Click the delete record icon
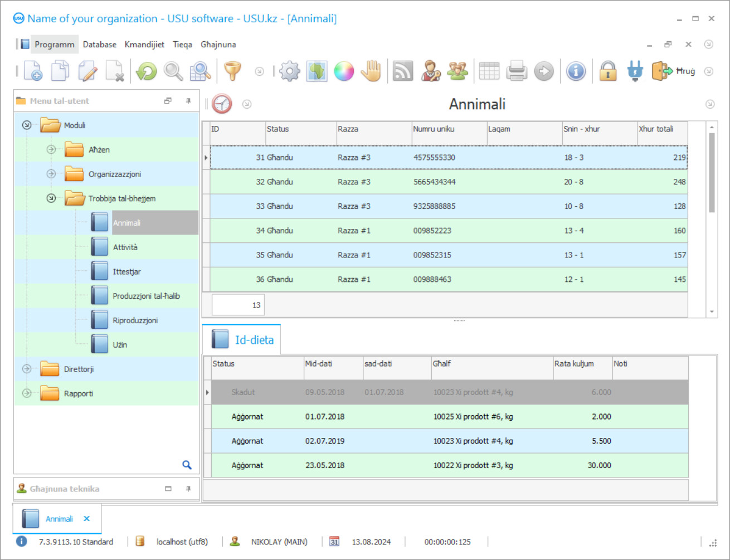The width and height of the screenshot is (730, 560). [x=115, y=71]
